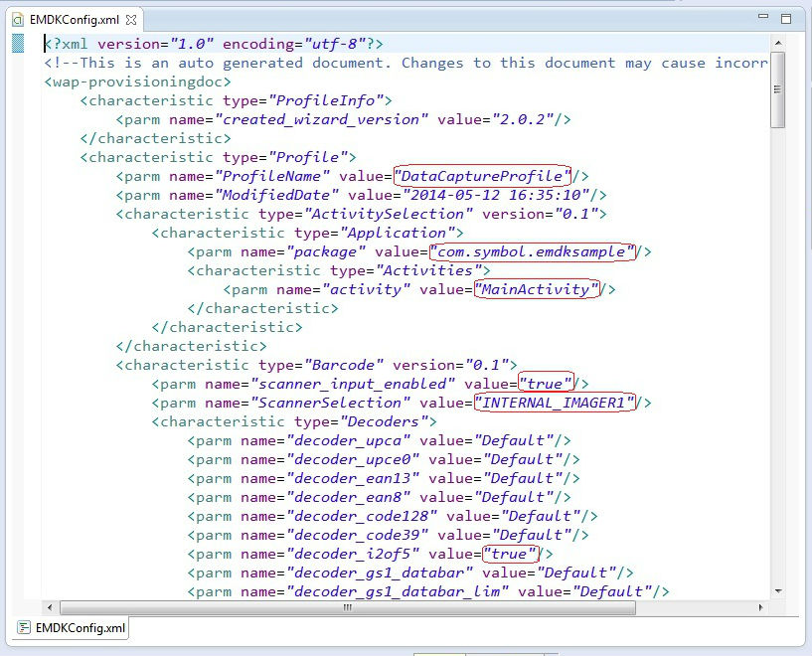Click the source file icon on bottom tab
Viewport: 812px width, 656px height.
coord(23,628)
